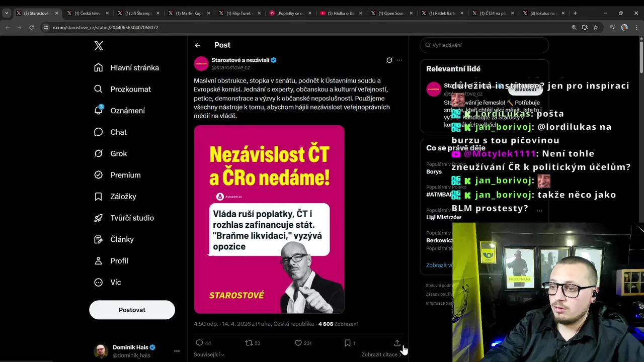This screenshot has height=362, width=644.
Task: Bookmark this page with the star icon
Action: (596, 27)
